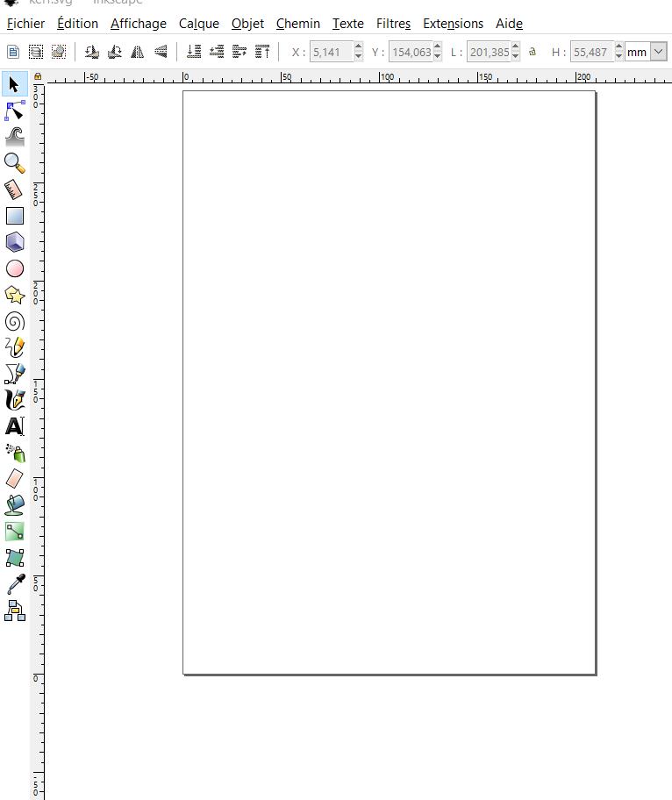Decrease X value with down arrow
The height and width of the screenshot is (800, 672).
pyautogui.click(x=358, y=56)
